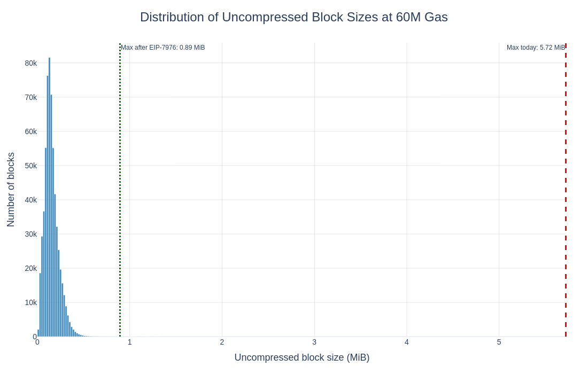
Task: Click the x-axis tick label 3
Action: click(x=314, y=342)
